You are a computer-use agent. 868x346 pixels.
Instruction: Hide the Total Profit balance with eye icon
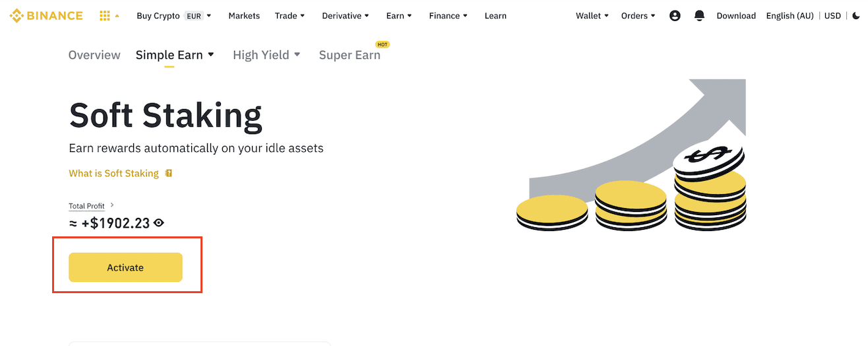159,223
